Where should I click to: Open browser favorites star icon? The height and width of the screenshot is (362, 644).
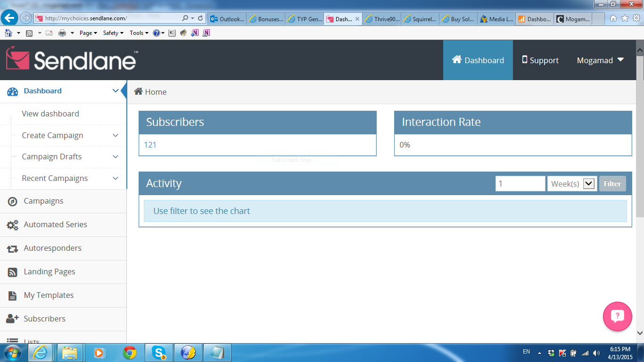[625, 18]
